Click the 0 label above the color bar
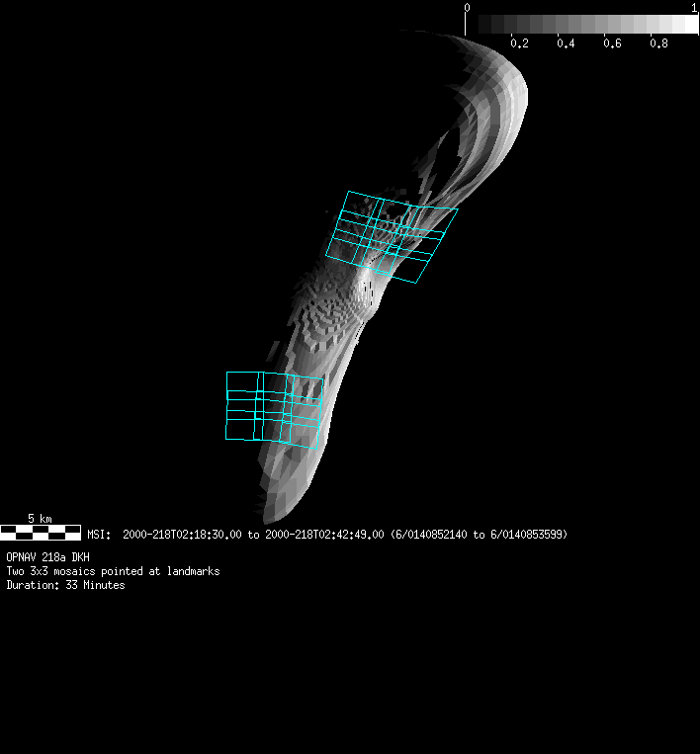 click(x=468, y=8)
